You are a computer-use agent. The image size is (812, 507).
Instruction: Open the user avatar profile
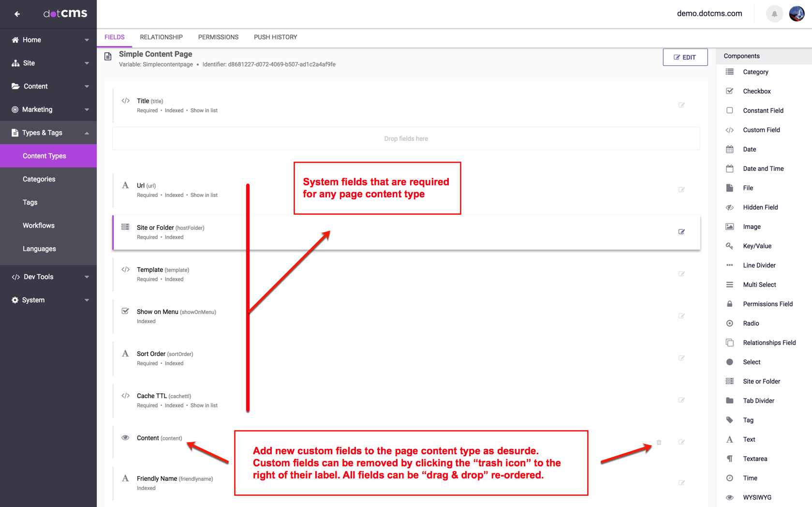(797, 14)
